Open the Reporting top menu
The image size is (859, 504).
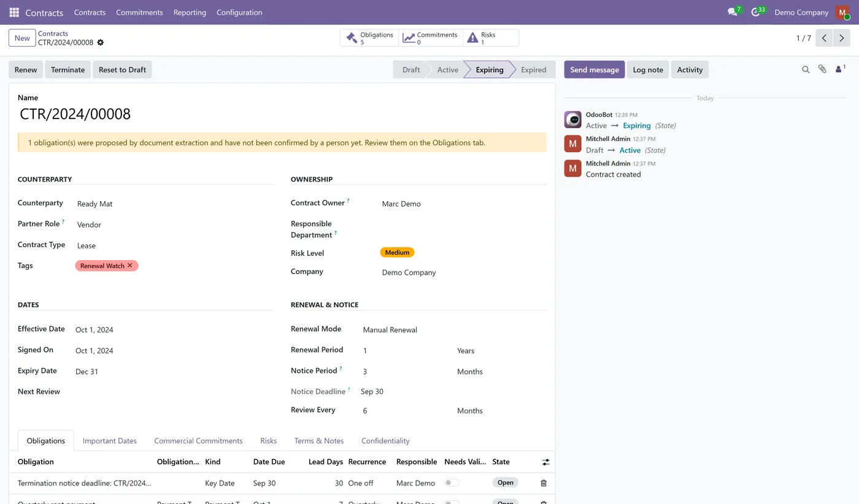[190, 12]
